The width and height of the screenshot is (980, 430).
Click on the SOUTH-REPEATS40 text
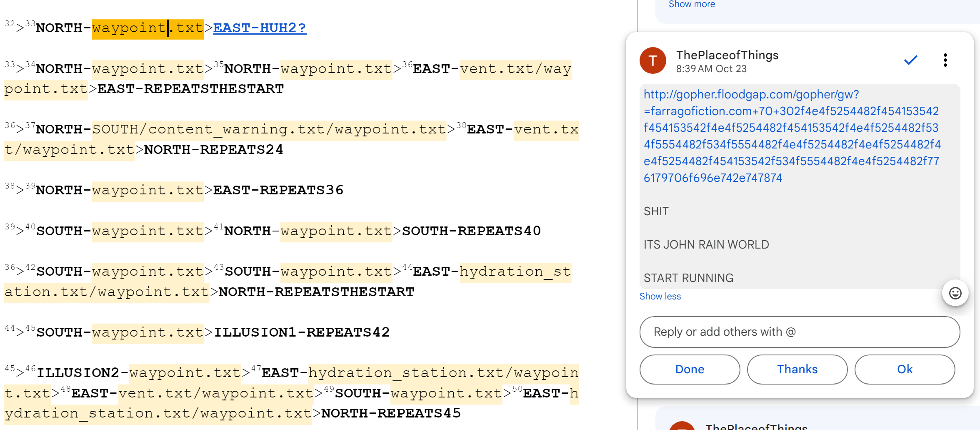pos(471,231)
